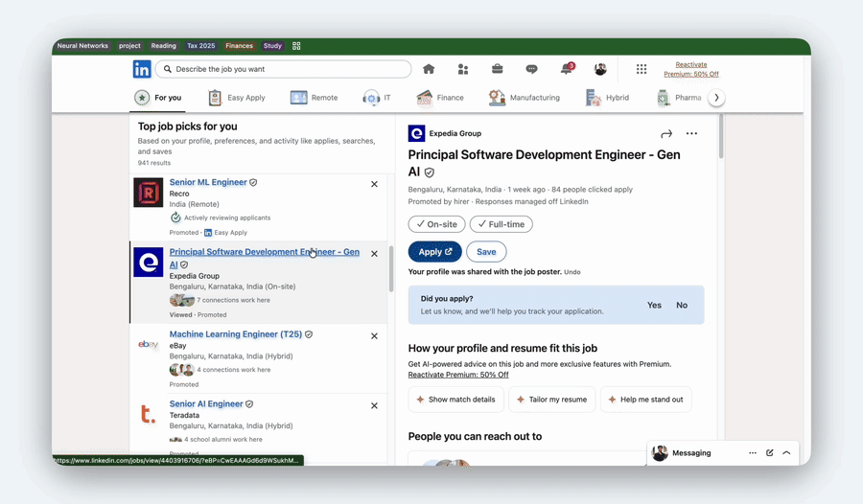Click the eBay company logo
Screen dimensions: 863x504
pyautogui.click(x=149, y=344)
